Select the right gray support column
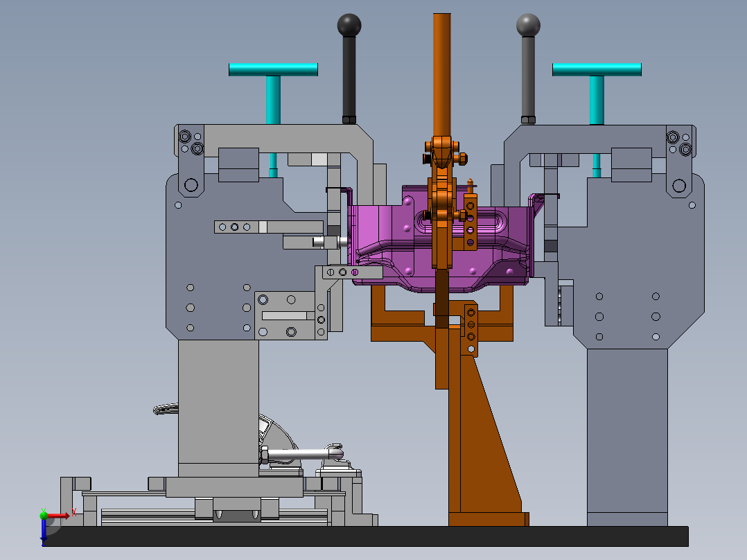The height and width of the screenshot is (560, 747). tap(627, 436)
